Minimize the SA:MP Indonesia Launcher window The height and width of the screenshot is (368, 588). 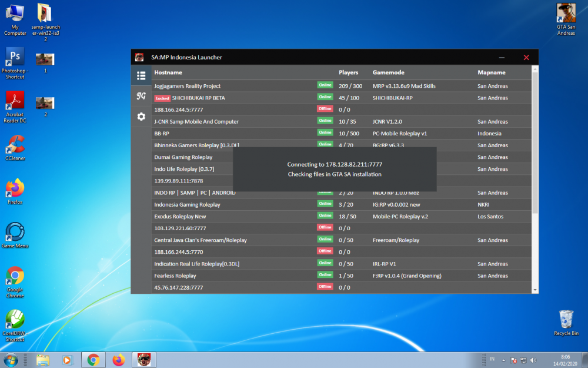(502, 58)
